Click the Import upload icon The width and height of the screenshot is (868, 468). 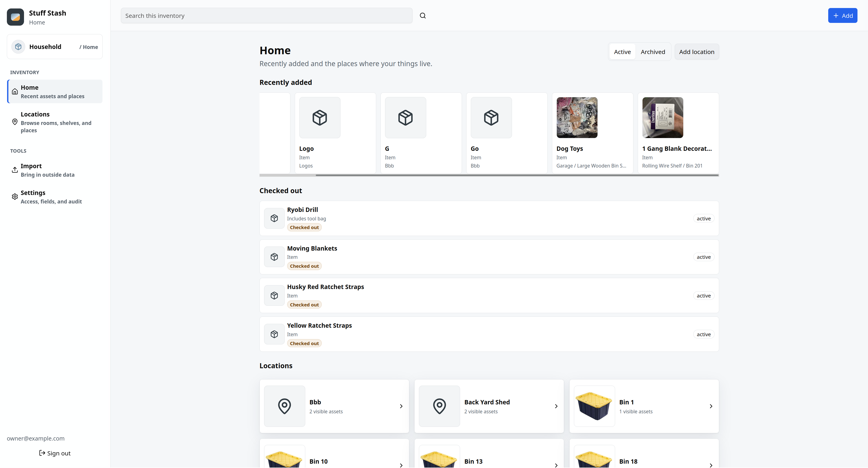15,170
